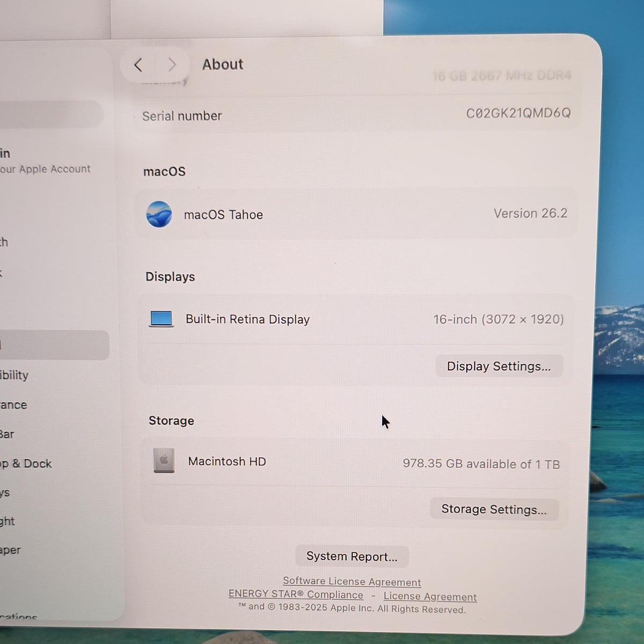Click the Displays section heading

170,277
